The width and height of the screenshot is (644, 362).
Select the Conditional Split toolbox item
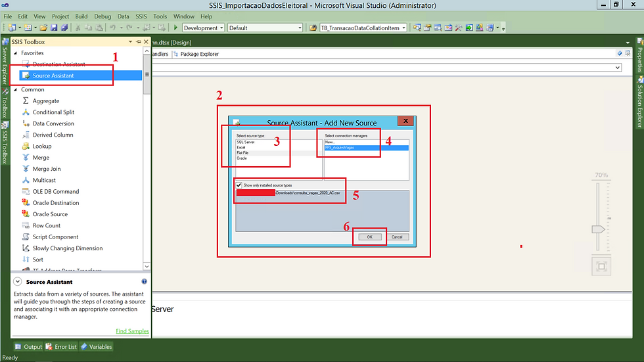(53, 112)
